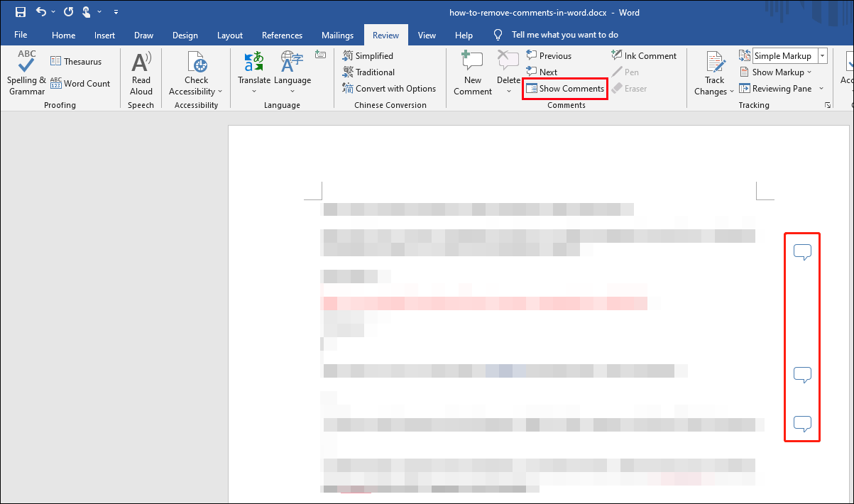The height and width of the screenshot is (504, 854).
Task: Open the Thesaurus tool
Action: pos(75,62)
